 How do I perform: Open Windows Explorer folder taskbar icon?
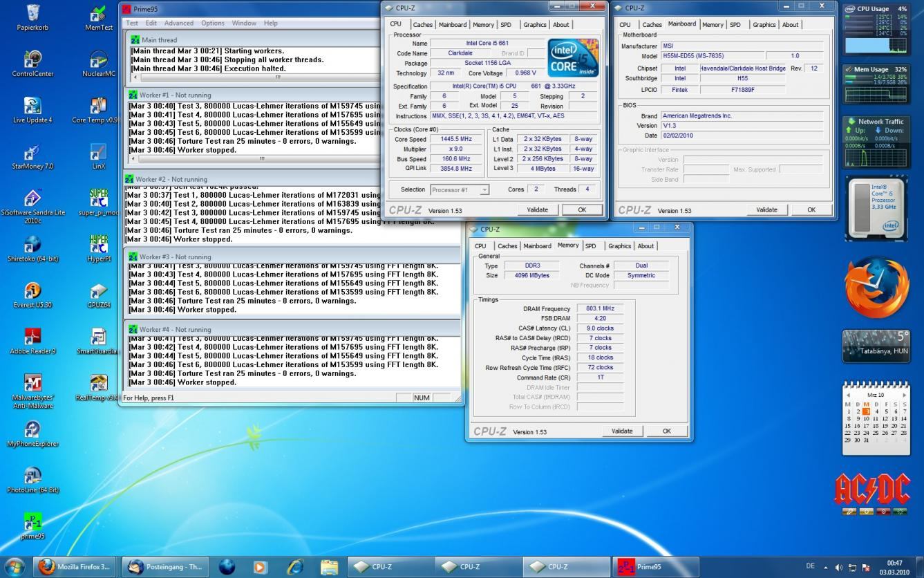(x=329, y=566)
